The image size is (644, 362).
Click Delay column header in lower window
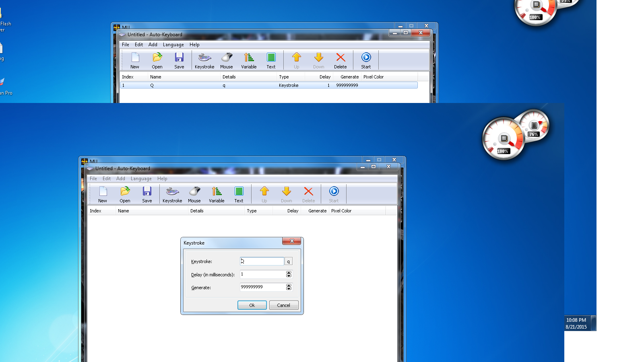287,211
